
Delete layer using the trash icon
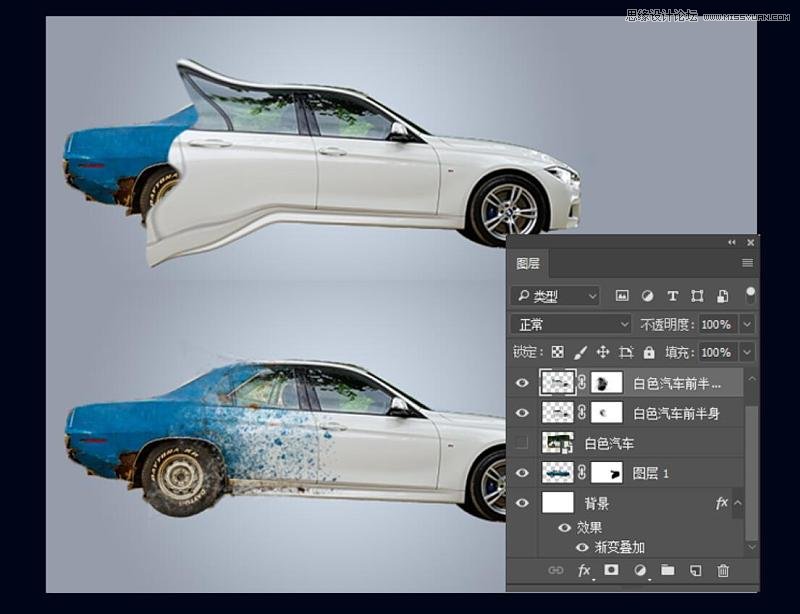(x=723, y=570)
